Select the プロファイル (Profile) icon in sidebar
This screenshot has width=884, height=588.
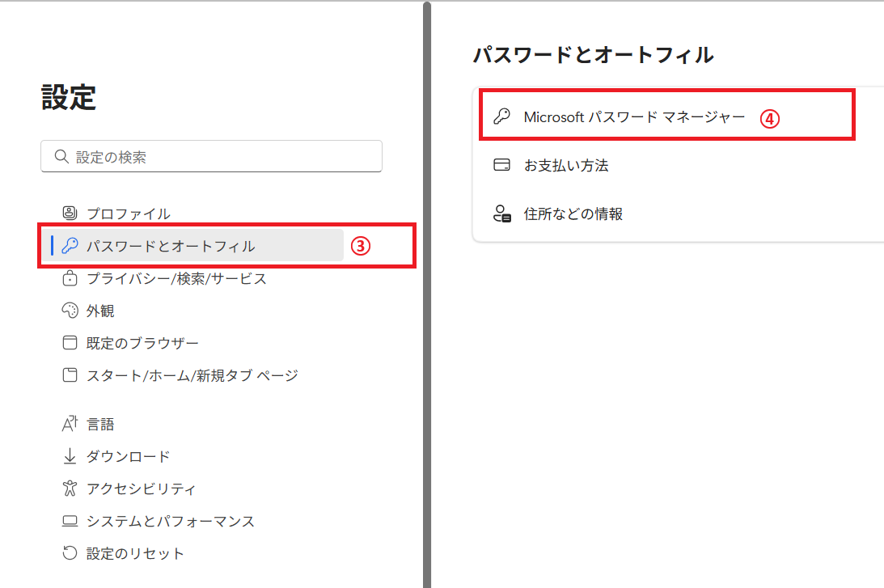point(70,214)
